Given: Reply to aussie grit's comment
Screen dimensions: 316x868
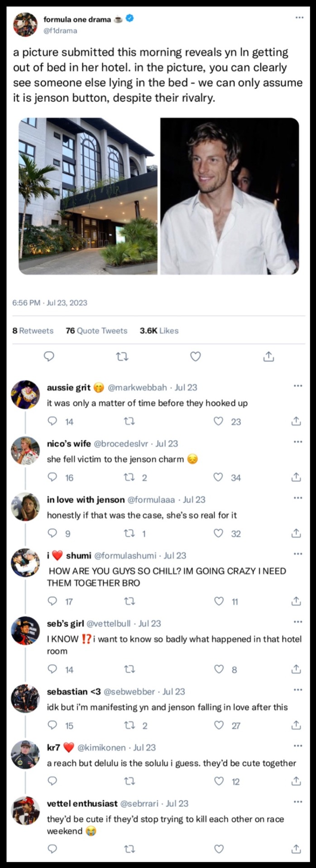Looking at the screenshot, I should click(x=53, y=421).
